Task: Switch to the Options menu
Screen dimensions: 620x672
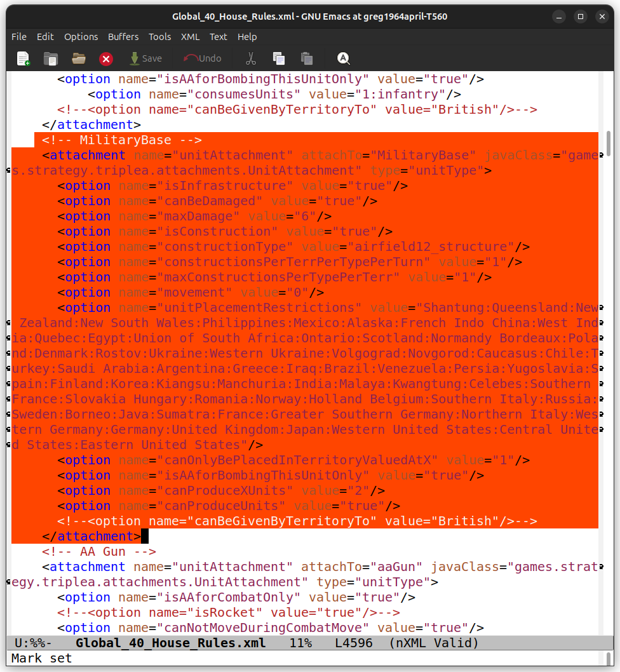Action: coord(81,37)
